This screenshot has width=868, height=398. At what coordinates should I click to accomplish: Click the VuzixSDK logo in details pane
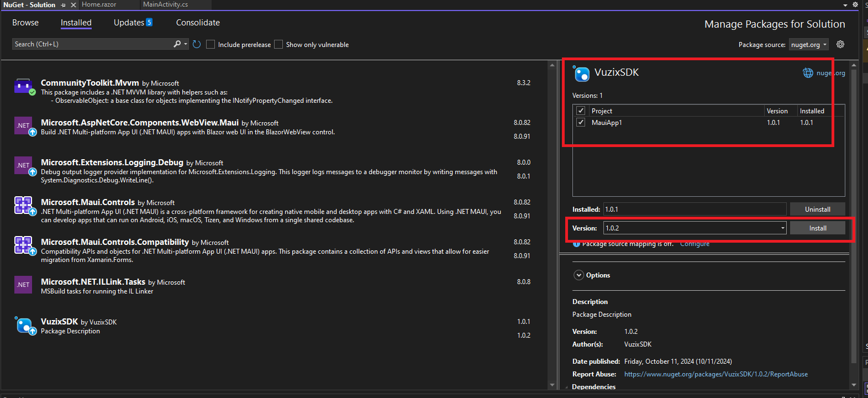[x=581, y=73]
